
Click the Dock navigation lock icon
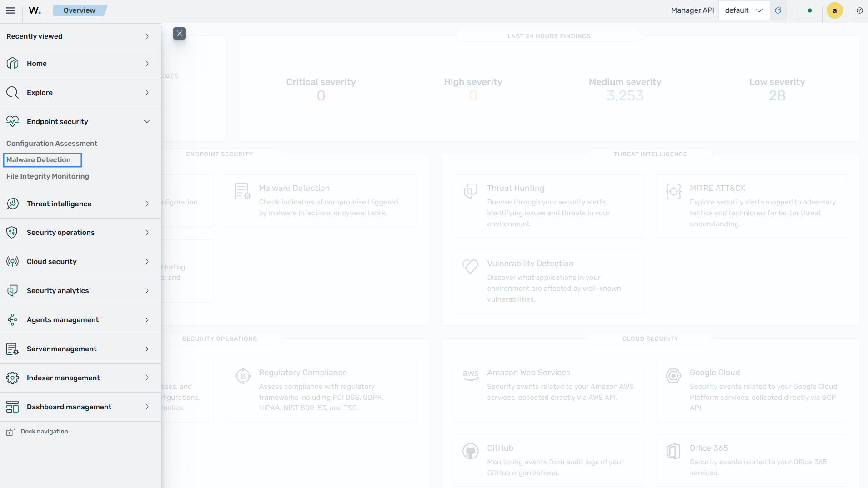10,432
